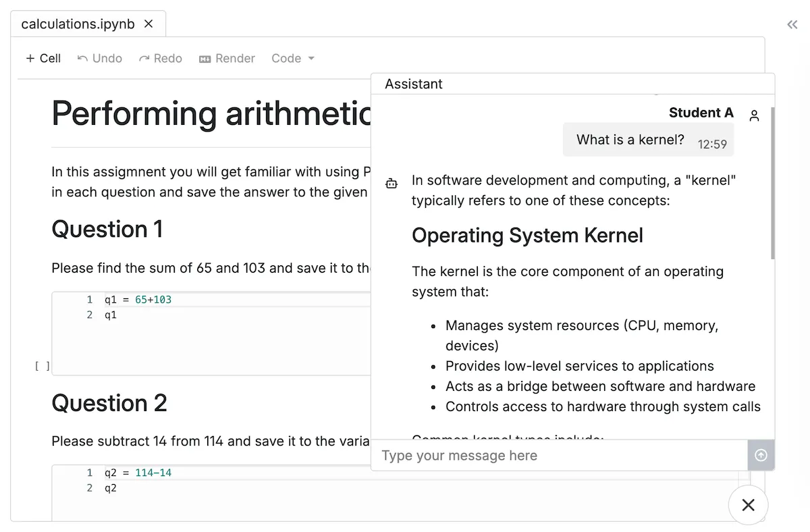Click 'Provides low-level services to applications' bullet
The image size is (810, 532).
(x=580, y=366)
